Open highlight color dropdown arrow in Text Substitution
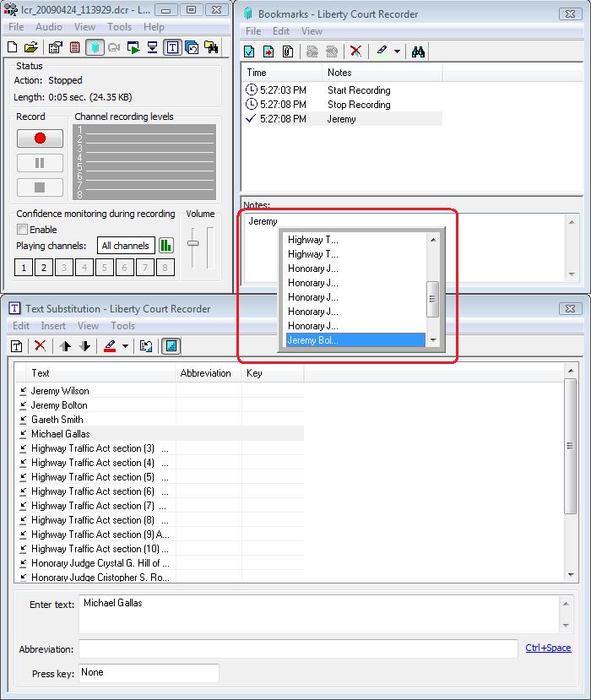Viewport: 591px width, 700px height. click(126, 346)
